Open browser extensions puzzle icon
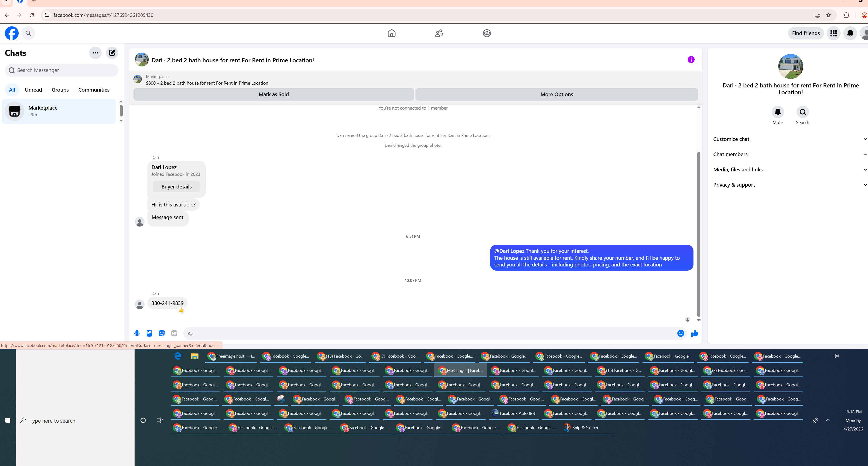Viewport: 868px width, 466px height. point(846,15)
